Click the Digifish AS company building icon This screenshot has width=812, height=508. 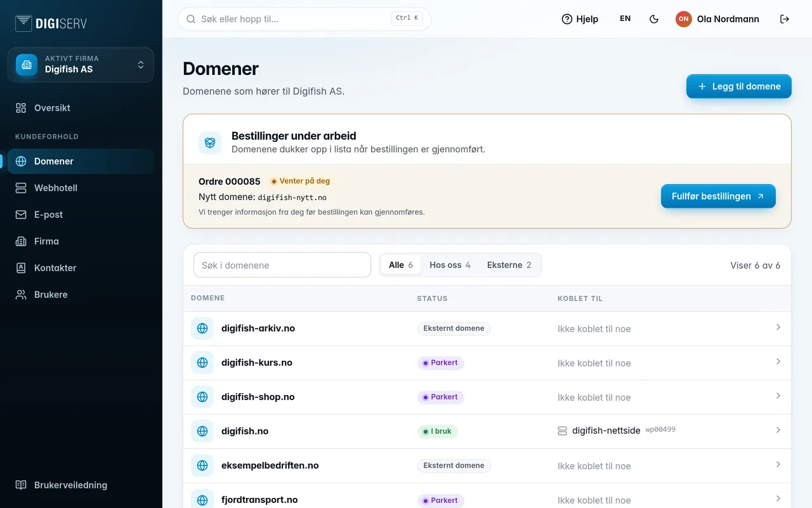pyautogui.click(x=27, y=65)
